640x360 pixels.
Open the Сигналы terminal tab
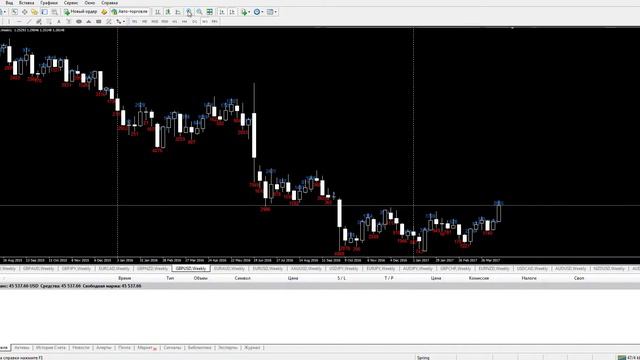(172, 348)
